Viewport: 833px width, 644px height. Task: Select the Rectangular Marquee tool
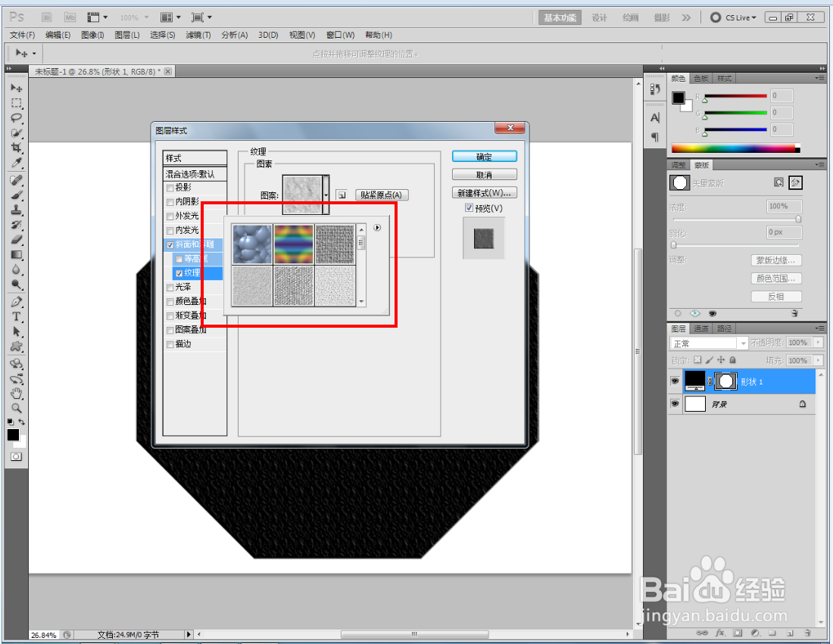[x=17, y=103]
